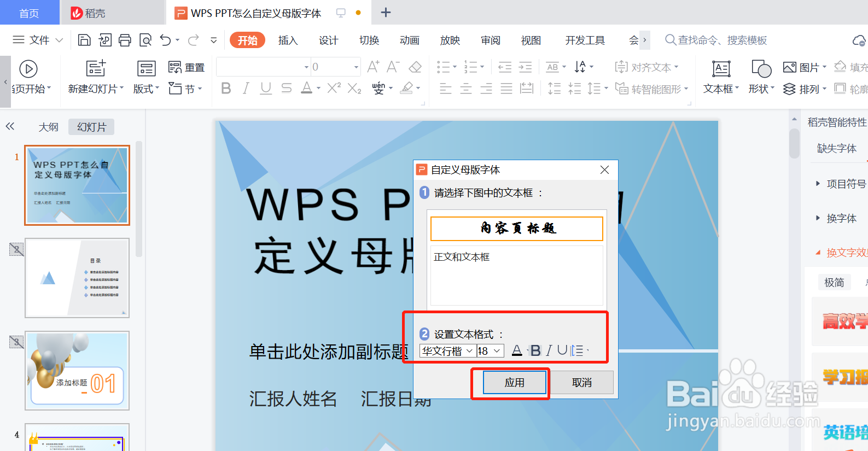Click the Save icon in quick toolbar
Viewport: 868px width, 451px height.
[x=84, y=40]
